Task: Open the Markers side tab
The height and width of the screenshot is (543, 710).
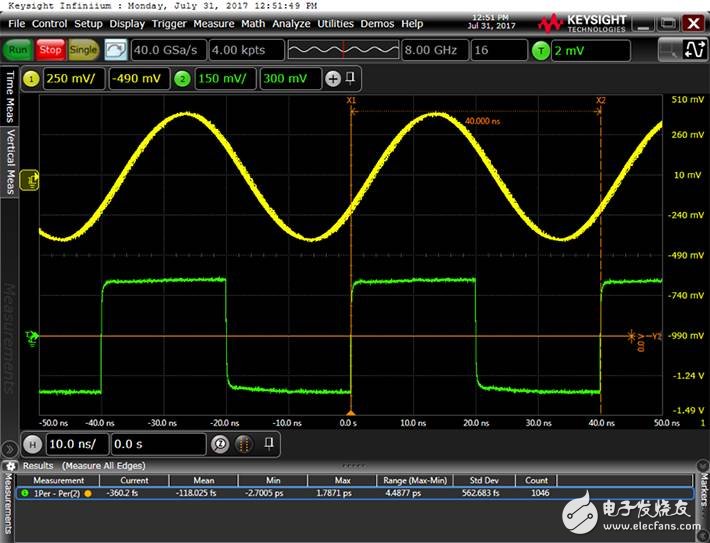Action: click(x=704, y=491)
